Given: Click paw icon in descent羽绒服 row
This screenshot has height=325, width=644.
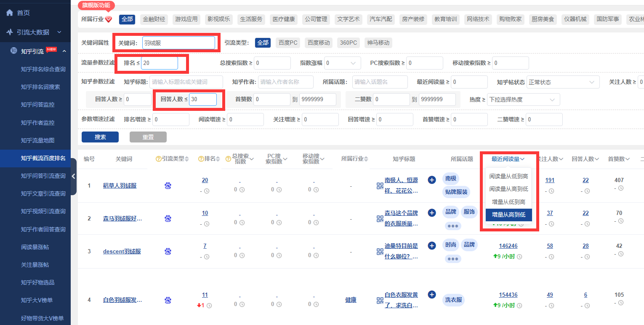Looking at the screenshot, I should point(168,251).
